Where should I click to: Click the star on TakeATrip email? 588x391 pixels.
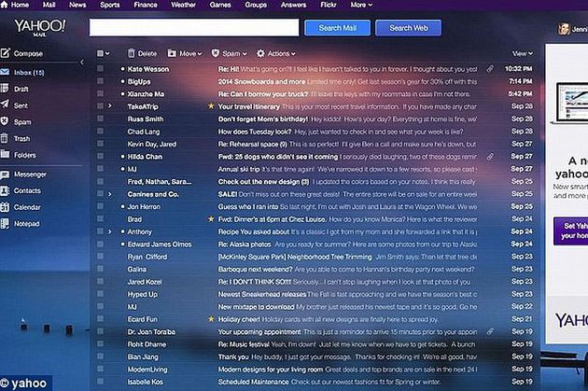coord(211,106)
